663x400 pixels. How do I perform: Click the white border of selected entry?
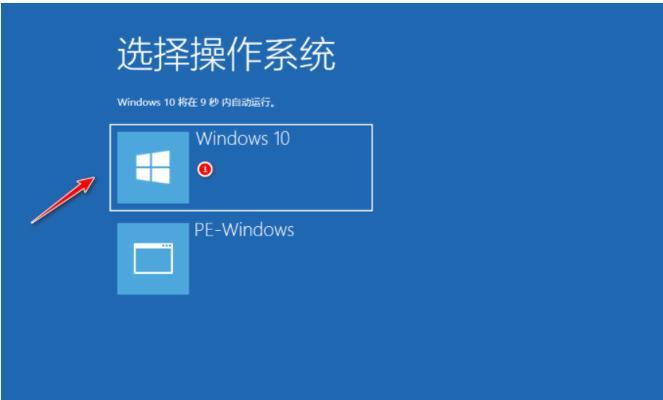(x=241, y=125)
